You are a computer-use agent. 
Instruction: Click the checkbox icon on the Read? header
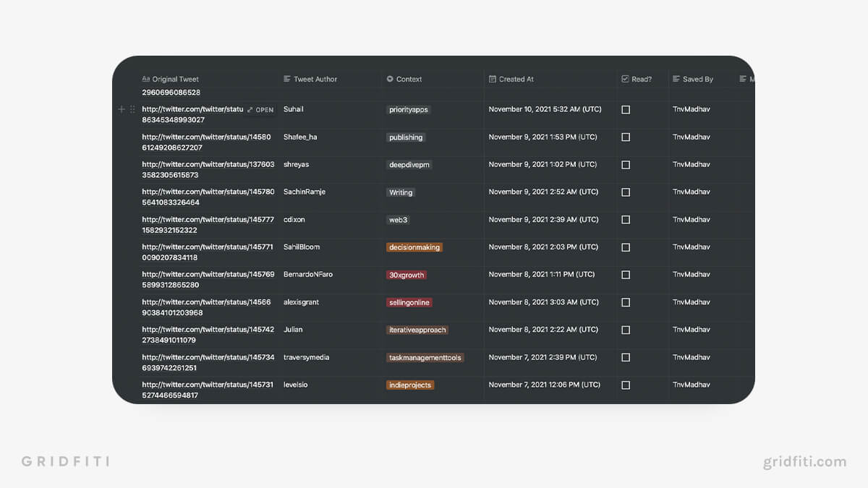point(626,79)
